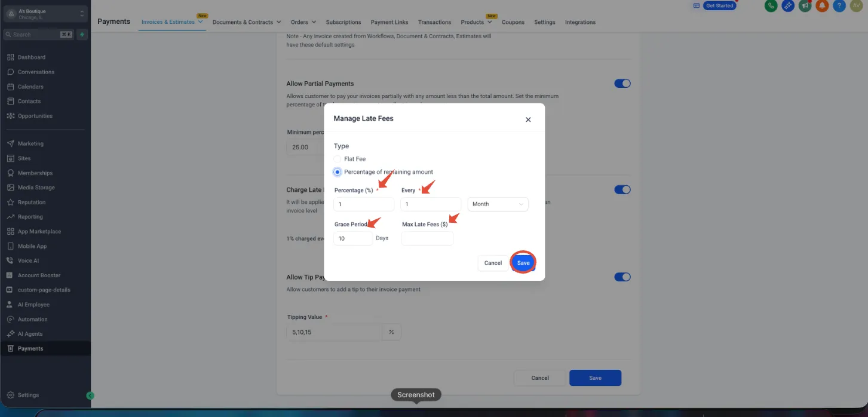Toggle Allow Tip Payments switch
The height and width of the screenshot is (417, 868).
click(622, 277)
